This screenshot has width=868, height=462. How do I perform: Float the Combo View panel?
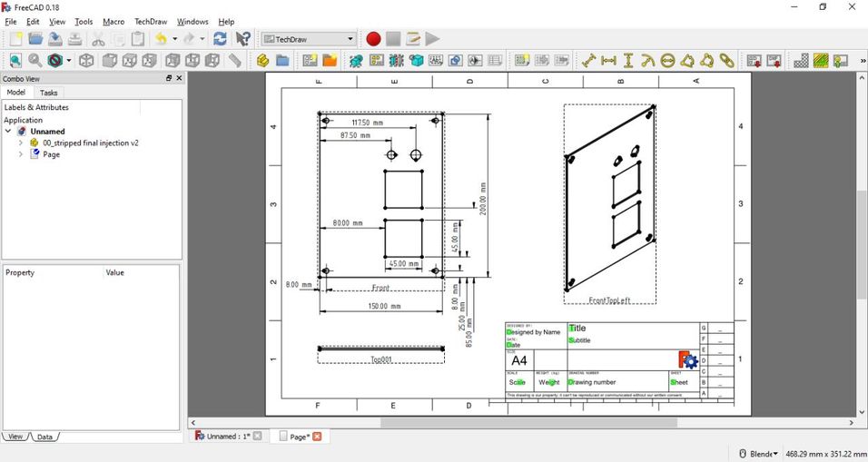click(x=169, y=79)
